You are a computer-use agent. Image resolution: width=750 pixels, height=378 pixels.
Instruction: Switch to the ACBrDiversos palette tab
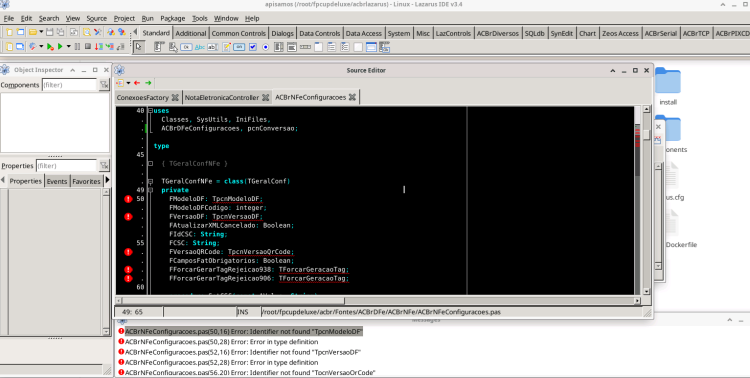click(497, 33)
